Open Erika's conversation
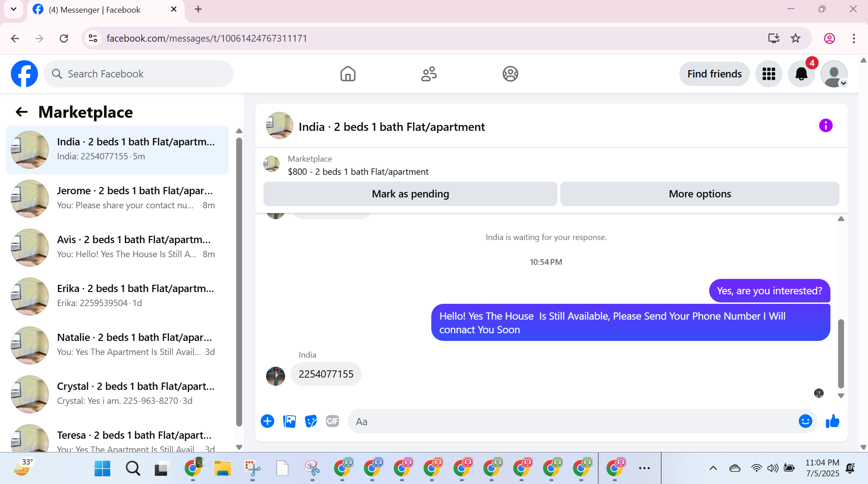 117,297
